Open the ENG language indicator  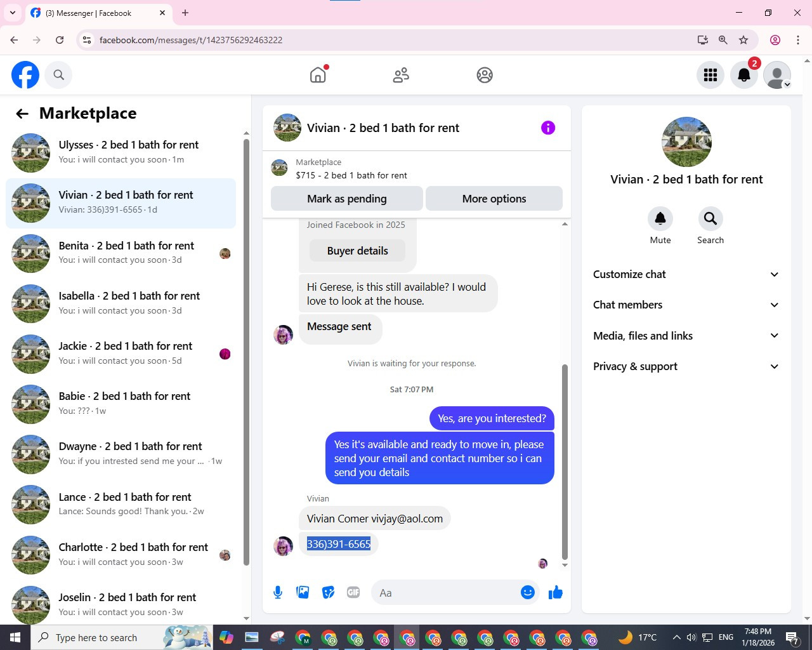tap(726, 637)
